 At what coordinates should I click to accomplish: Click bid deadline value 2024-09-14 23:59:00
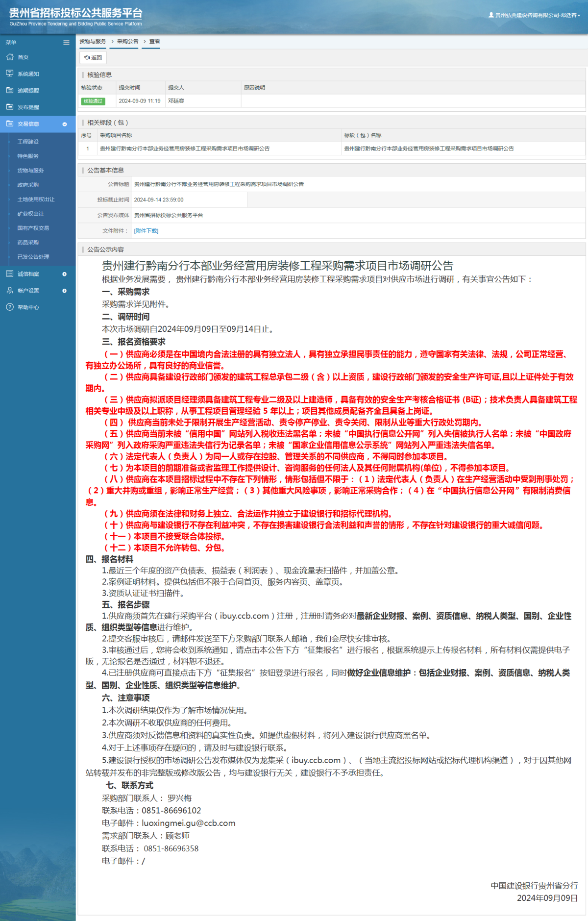coord(159,200)
